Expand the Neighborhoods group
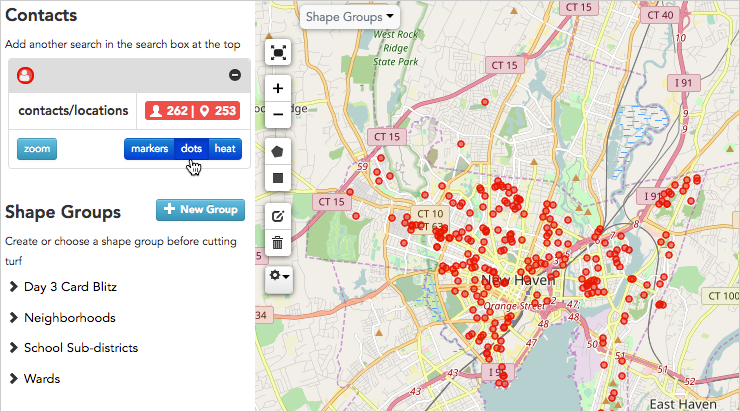 14,318
